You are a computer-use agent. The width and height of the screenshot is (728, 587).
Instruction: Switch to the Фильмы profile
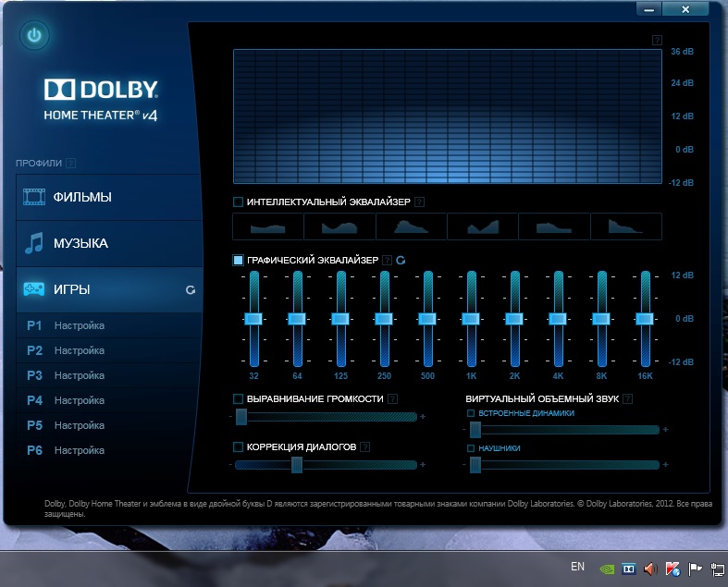(x=109, y=197)
